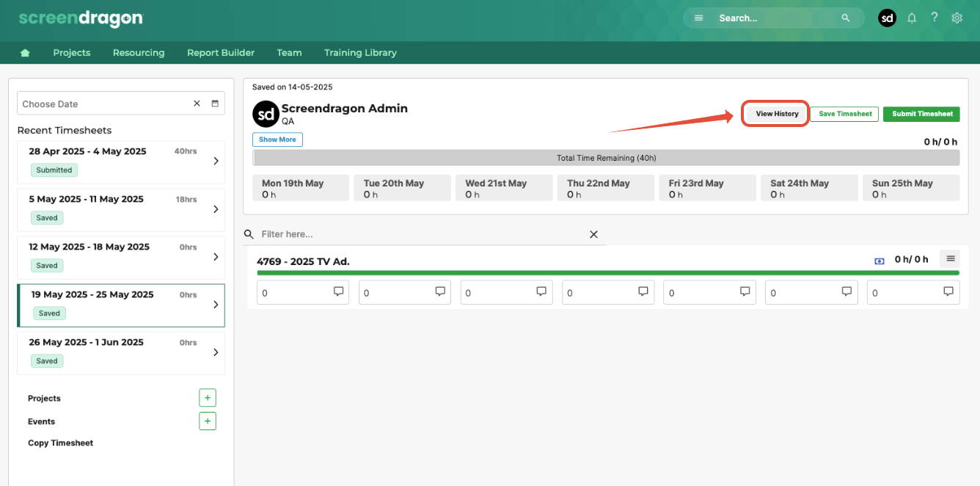Click the 18hrs value on 5 May timesheet
The image size is (980, 486).
point(188,199)
